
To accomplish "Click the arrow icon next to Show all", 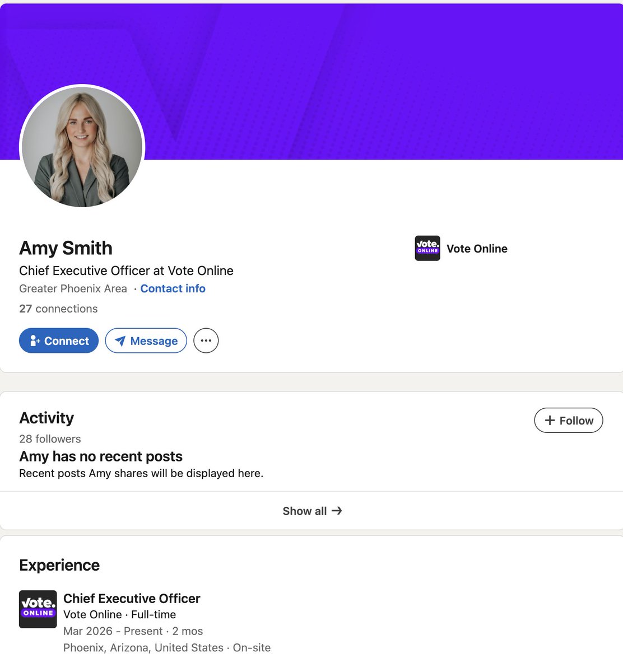I will pyautogui.click(x=337, y=511).
